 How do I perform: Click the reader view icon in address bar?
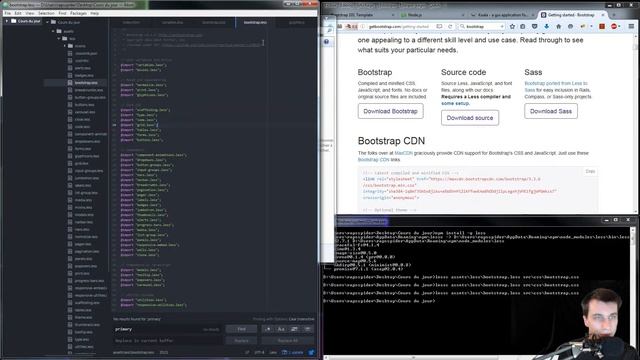(439, 27)
